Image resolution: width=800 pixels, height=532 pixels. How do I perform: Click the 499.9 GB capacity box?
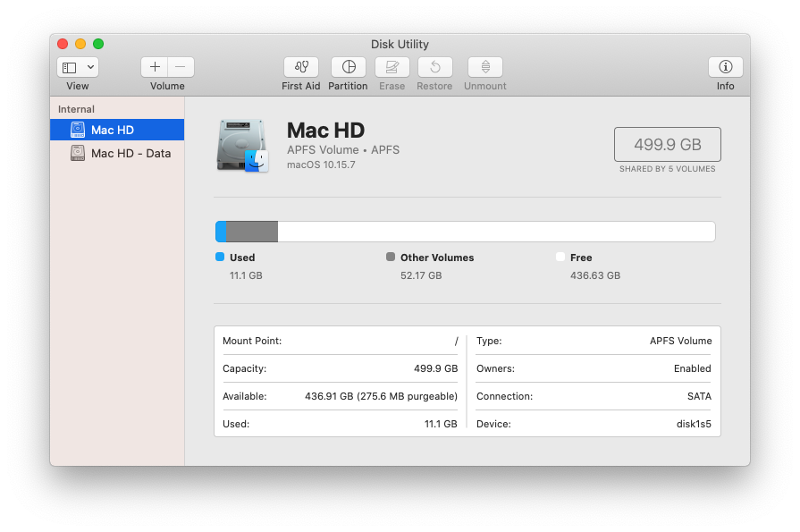[x=668, y=145]
